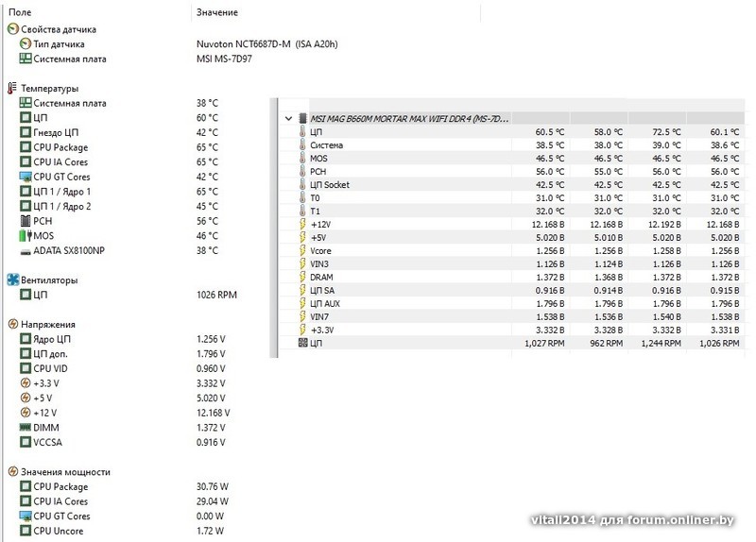Click the Системная плата icon under Температуры
The height and width of the screenshot is (542, 756).
[x=26, y=103]
